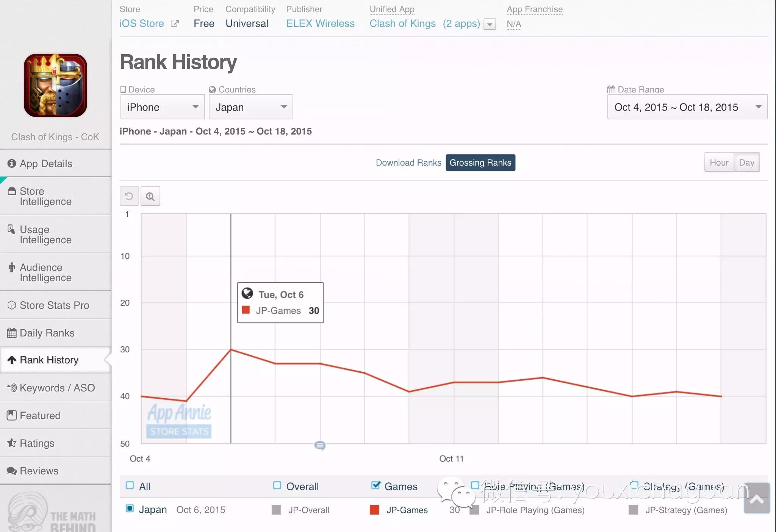
Task: Click the chart reset/undo zoom icon
Action: [129, 196]
